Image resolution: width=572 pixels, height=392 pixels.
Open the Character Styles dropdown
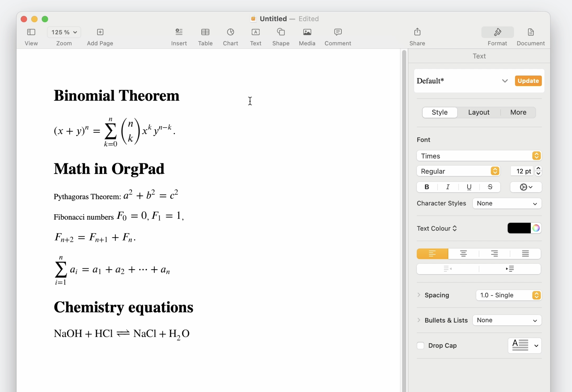[x=507, y=203]
